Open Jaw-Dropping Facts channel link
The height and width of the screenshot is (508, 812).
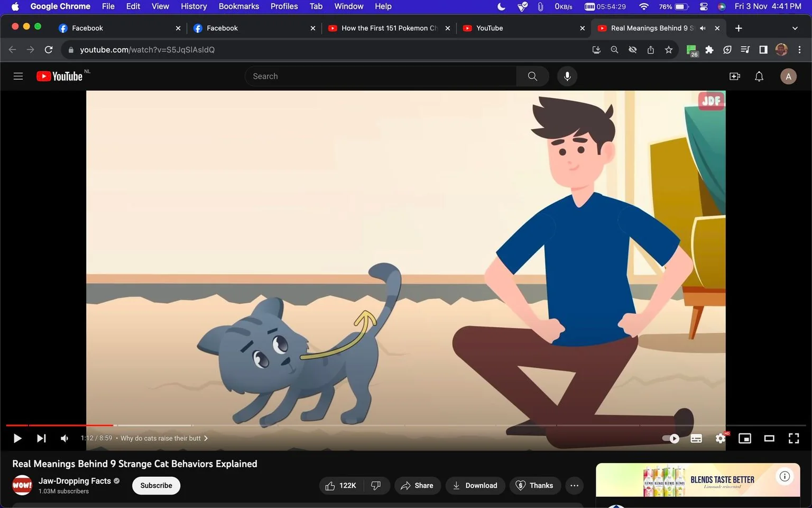pos(75,480)
